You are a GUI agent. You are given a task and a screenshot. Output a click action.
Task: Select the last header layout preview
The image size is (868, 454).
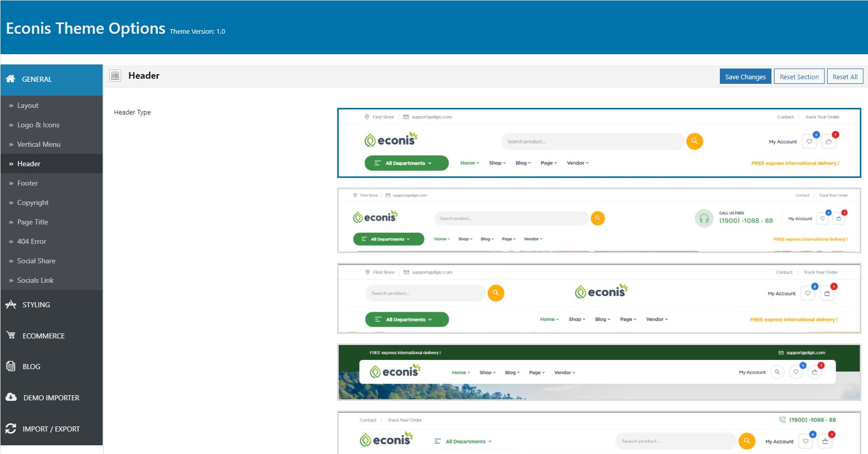[x=599, y=433]
